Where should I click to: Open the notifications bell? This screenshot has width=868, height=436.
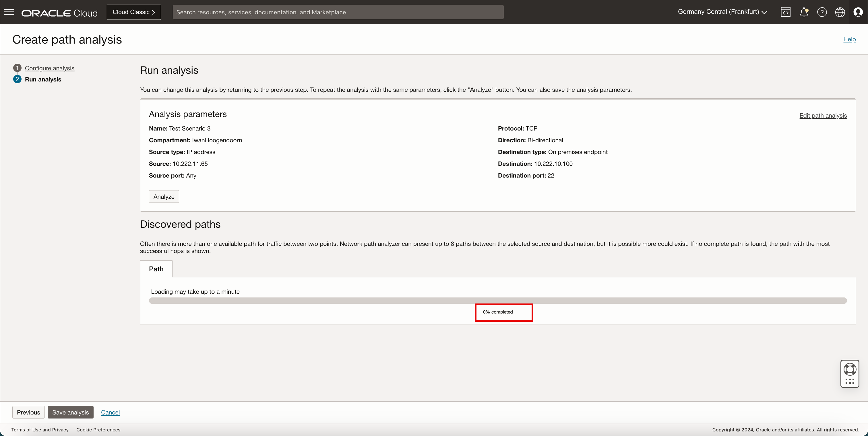(x=804, y=12)
